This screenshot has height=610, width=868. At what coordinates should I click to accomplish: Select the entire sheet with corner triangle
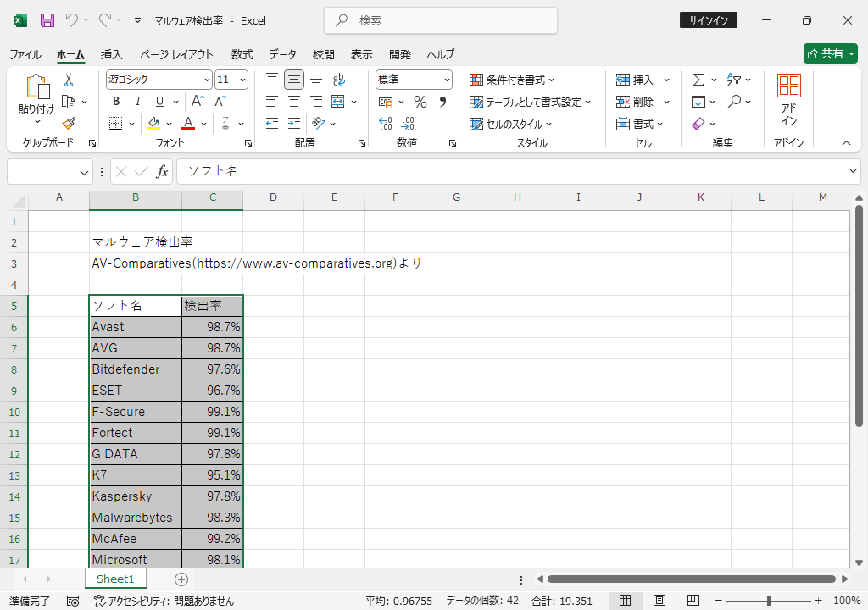19,201
